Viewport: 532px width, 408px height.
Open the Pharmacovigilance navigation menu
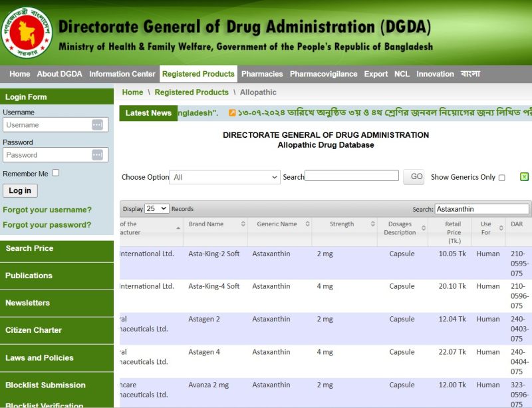323,74
